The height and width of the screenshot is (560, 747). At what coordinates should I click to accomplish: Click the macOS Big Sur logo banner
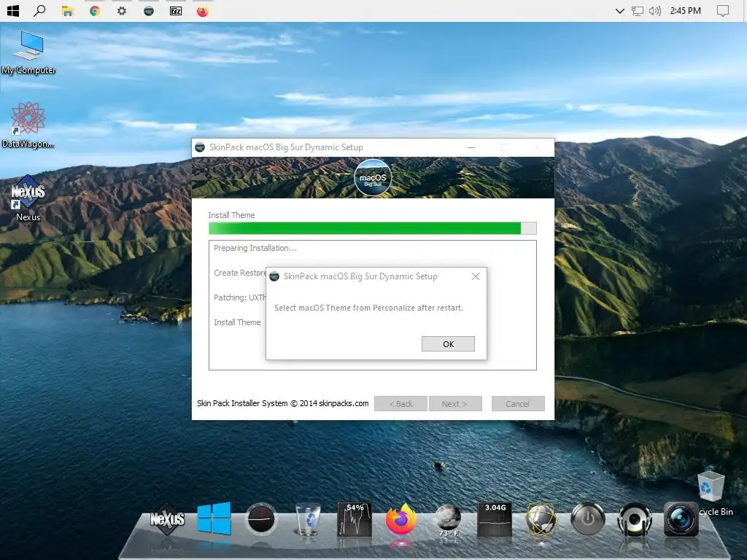(x=373, y=178)
